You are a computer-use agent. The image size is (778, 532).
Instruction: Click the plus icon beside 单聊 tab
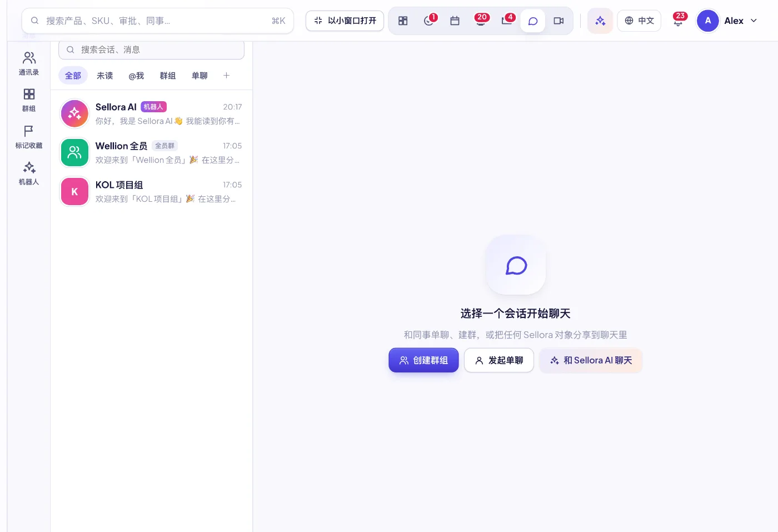pyautogui.click(x=226, y=76)
